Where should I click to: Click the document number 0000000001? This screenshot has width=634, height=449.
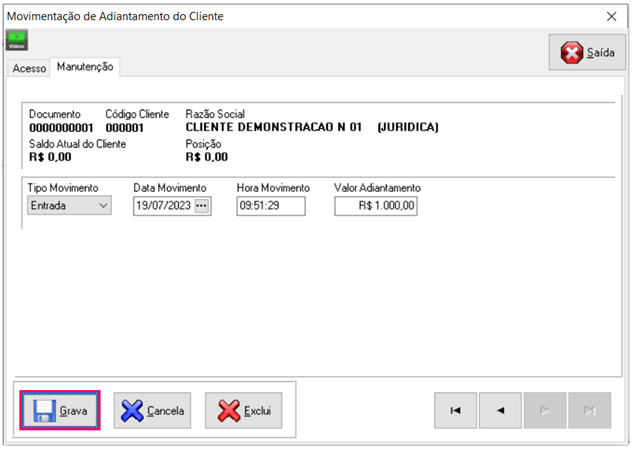pyautogui.click(x=61, y=128)
